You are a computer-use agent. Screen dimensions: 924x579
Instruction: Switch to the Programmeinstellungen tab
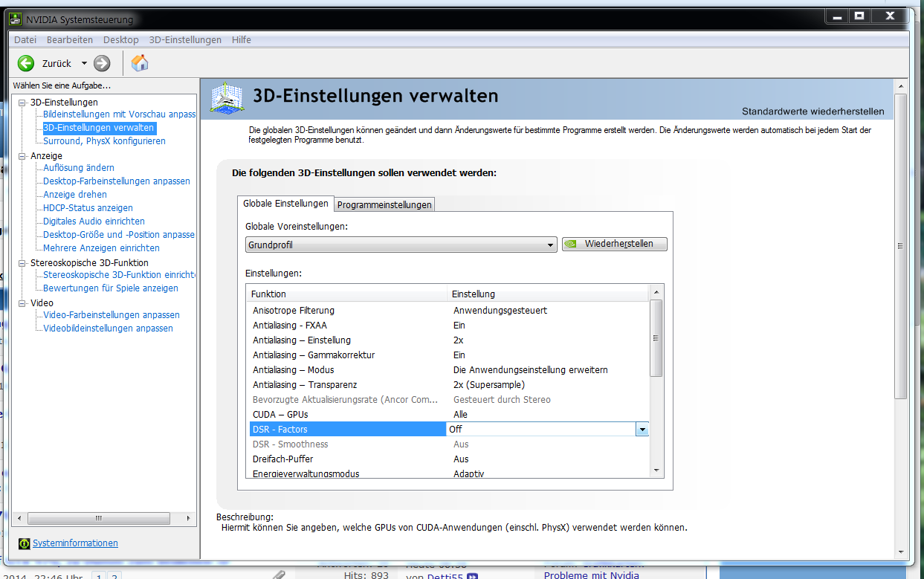tap(384, 204)
